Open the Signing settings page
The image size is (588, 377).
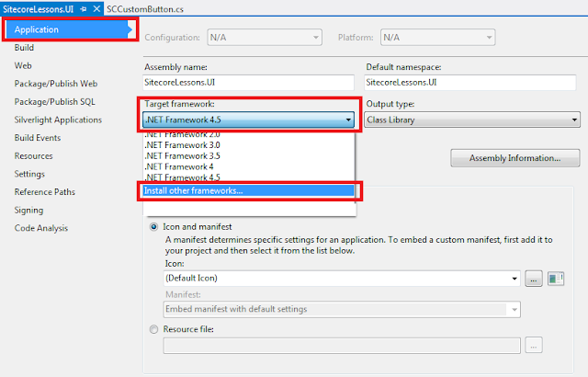pyautogui.click(x=28, y=210)
